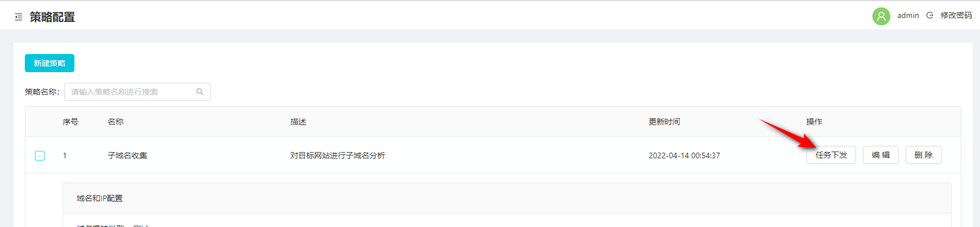Create a policy with 新建策略 button
Viewport: 980px width, 227px height.
[50, 63]
